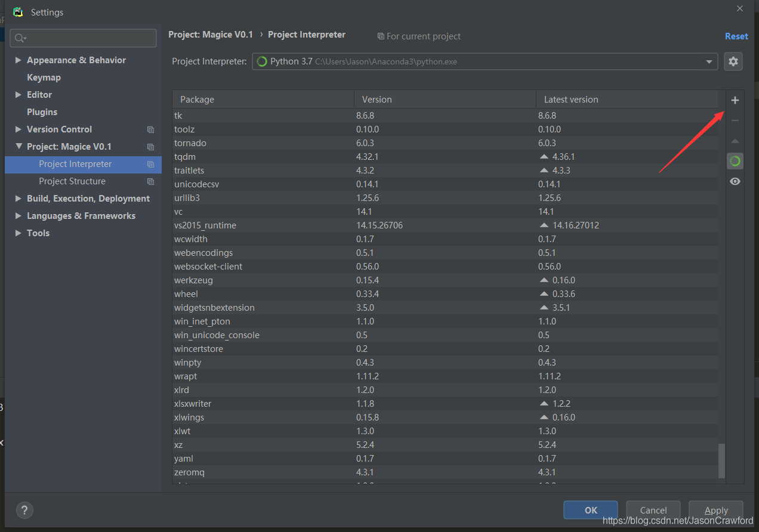Expand the Version Control section
The width and height of the screenshot is (759, 532).
[18, 129]
